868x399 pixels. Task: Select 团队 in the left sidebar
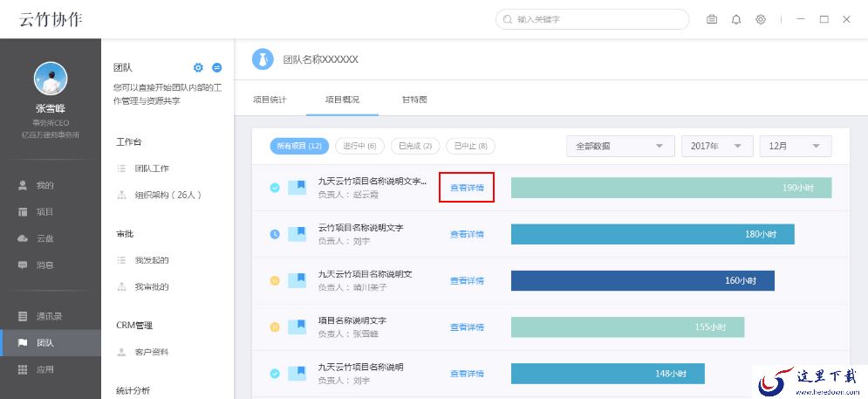51,343
